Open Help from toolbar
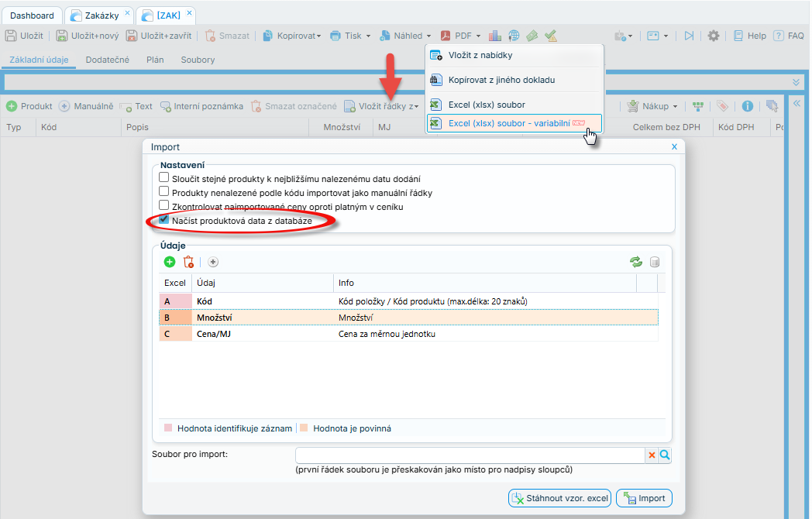Viewport: 812px width, 519px height. (x=749, y=36)
